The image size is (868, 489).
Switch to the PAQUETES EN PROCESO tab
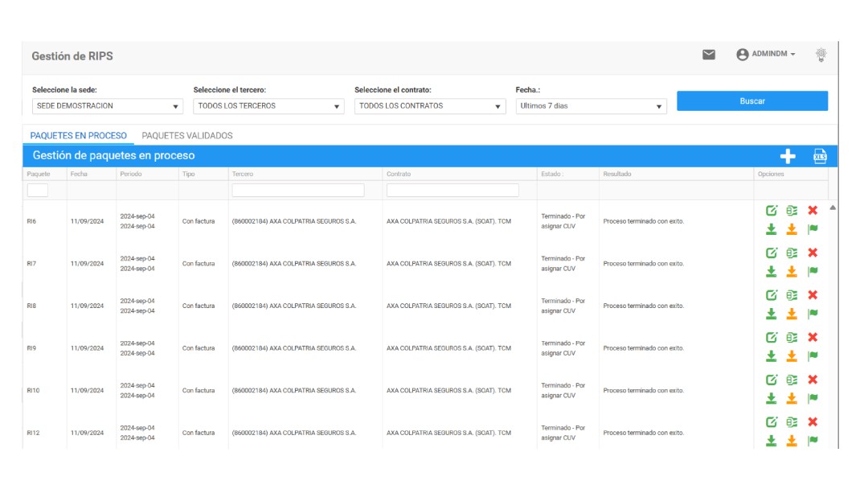coord(78,136)
